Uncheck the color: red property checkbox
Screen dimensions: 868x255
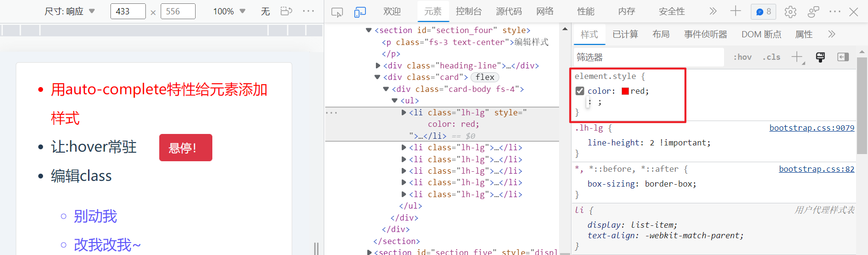coord(580,91)
